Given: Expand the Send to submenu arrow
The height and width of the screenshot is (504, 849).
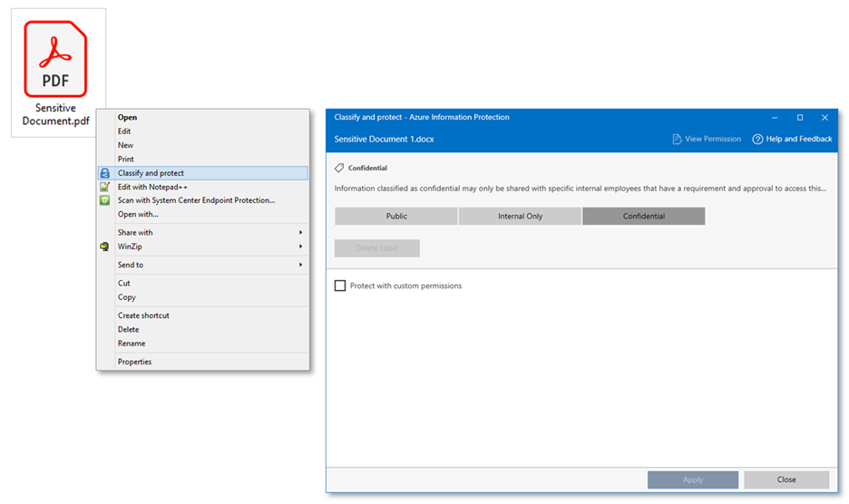Looking at the screenshot, I should [300, 265].
